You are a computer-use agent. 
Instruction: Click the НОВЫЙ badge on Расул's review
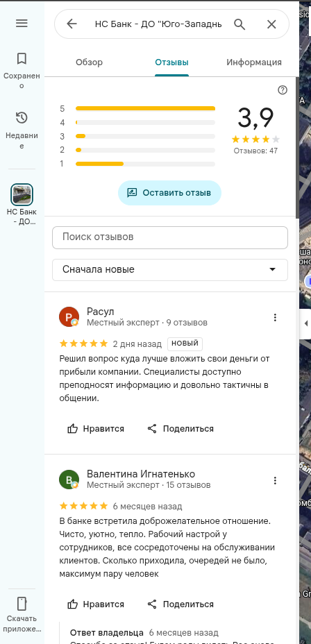coord(185,344)
